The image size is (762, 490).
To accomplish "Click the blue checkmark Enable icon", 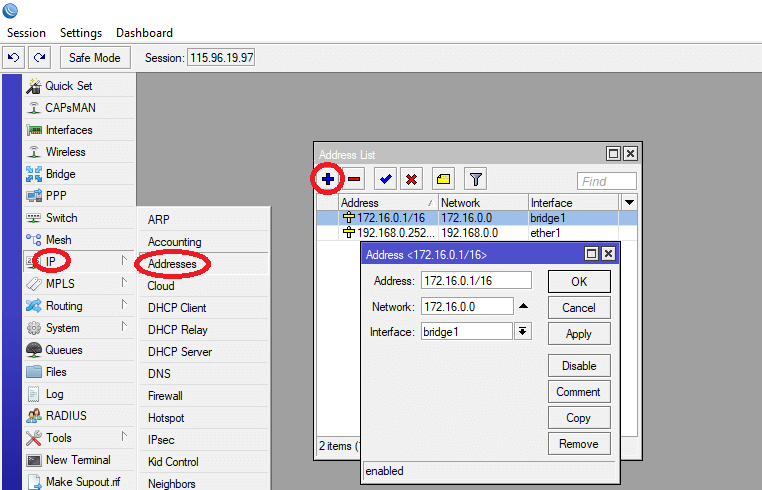I will click(x=385, y=179).
